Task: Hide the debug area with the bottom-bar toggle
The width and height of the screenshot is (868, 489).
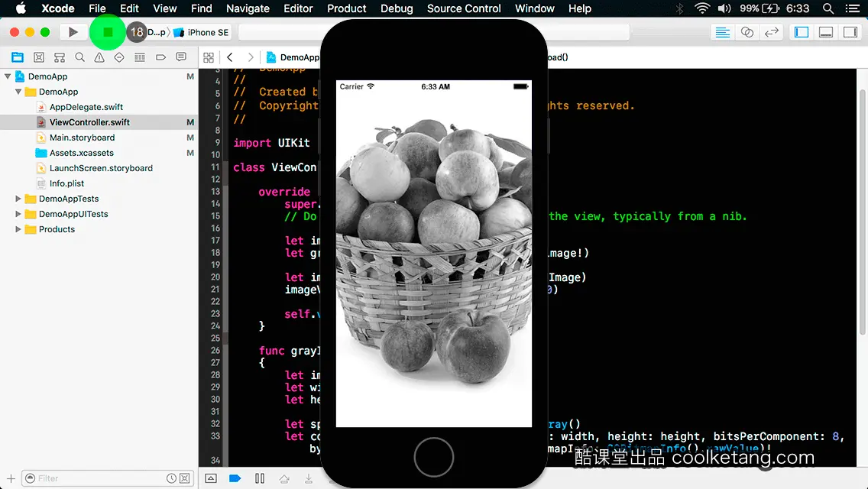Action: click(211, 478)
